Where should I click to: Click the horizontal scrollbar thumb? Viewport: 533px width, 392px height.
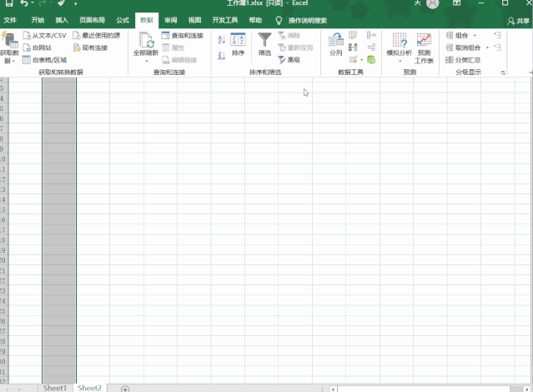[x=424, y=389]
